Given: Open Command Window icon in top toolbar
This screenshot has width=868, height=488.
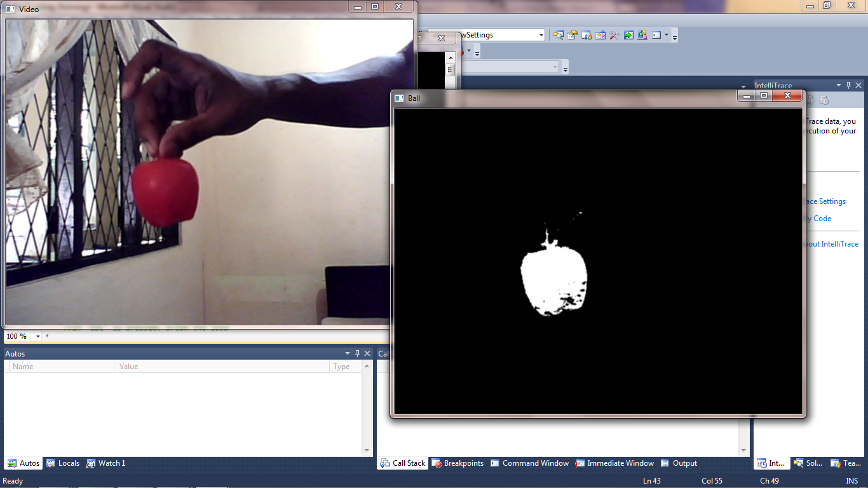Looking at the screenshot, I should pos(656,35).
